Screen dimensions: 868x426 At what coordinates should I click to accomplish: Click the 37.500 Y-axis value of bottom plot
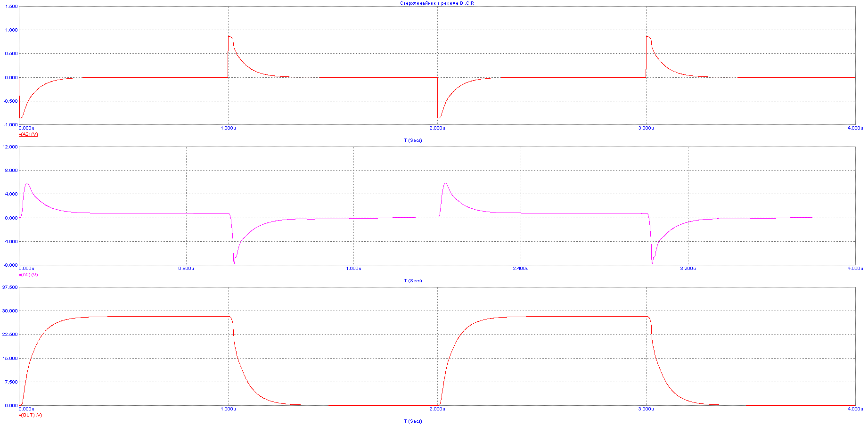(10, 287)
